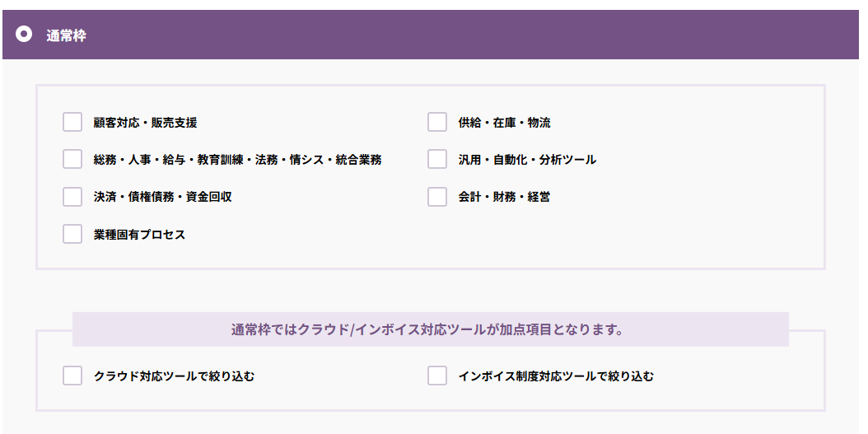
Task: Tick the 会計・財務・経営 checkbox box
Action: point(437,197)
